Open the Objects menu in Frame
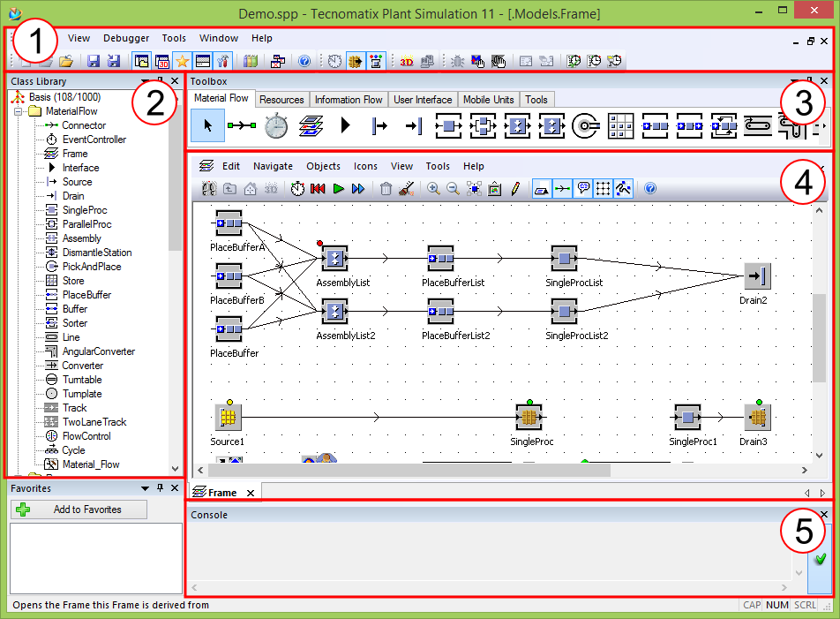 (x=323, y=166)
